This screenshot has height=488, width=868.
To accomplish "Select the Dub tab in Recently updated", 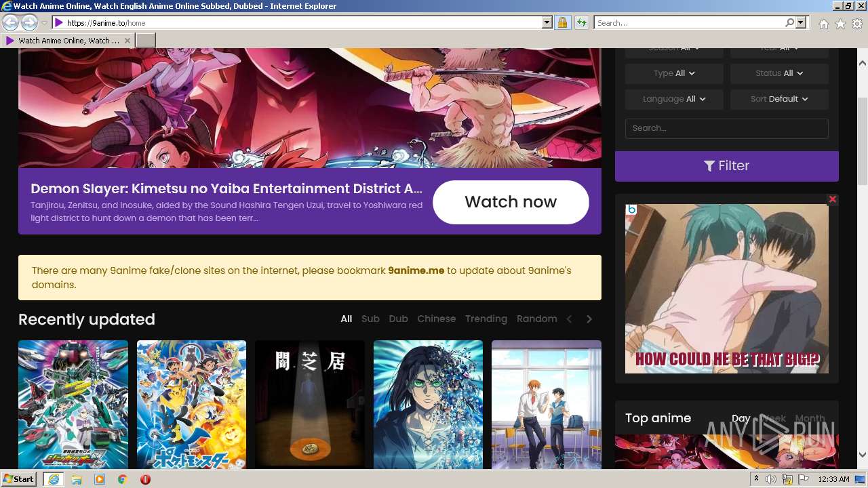I will [399, 319].
